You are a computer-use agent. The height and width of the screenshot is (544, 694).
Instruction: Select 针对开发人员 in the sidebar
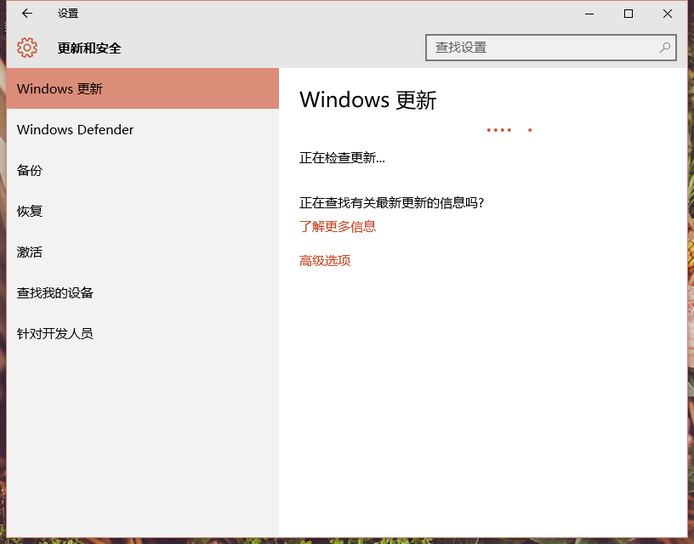click(x=55, y=334)
